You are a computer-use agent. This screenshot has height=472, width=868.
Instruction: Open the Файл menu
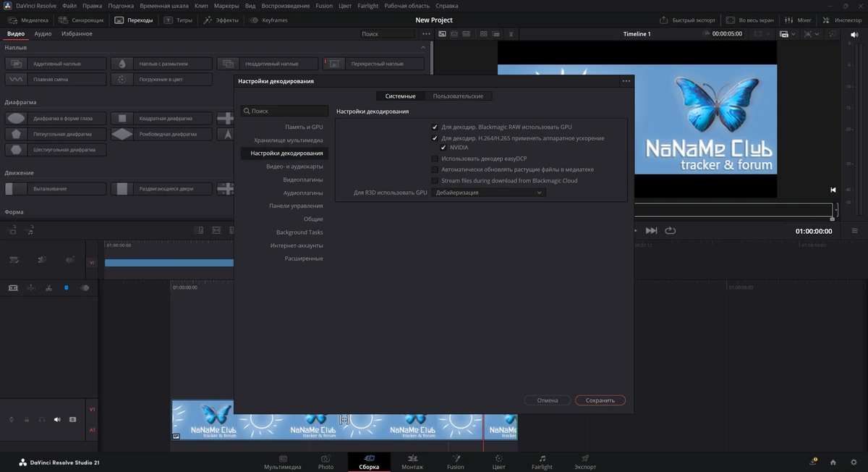click(x=69, y=6)
